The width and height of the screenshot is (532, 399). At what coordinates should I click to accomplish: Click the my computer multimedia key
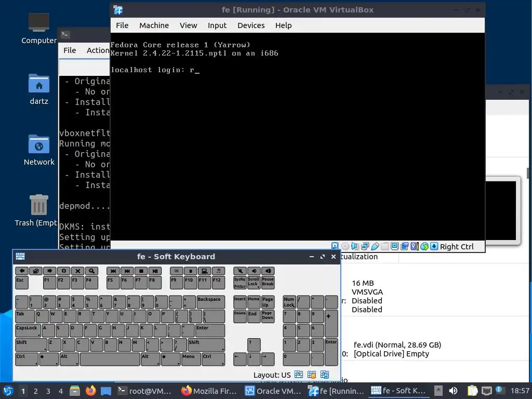click(204, 271)
